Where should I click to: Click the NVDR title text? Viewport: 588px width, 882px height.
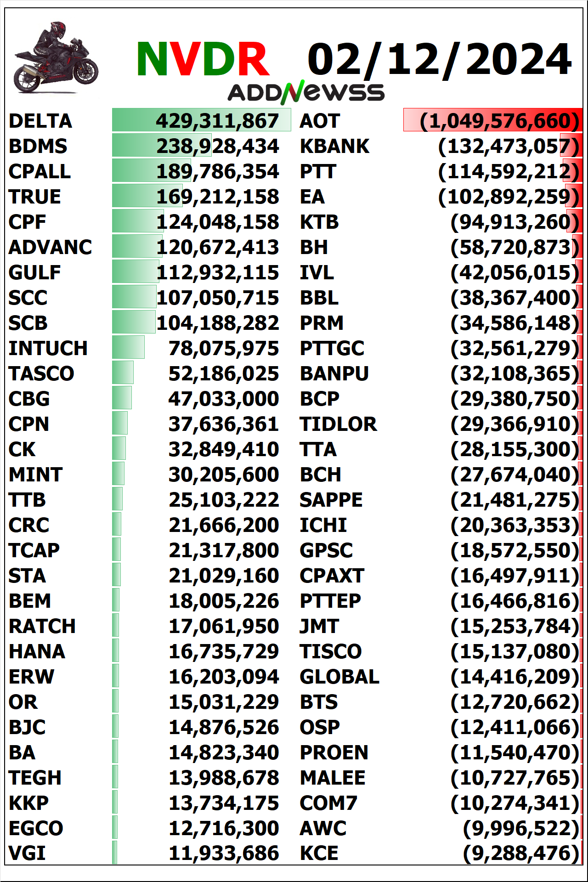tap(203, 59)
